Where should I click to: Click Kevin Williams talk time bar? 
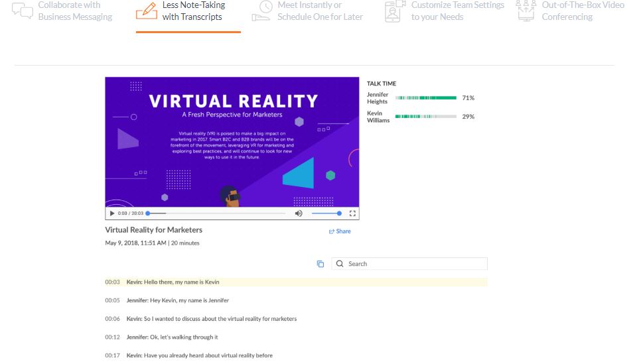click(x=425, y=116)
